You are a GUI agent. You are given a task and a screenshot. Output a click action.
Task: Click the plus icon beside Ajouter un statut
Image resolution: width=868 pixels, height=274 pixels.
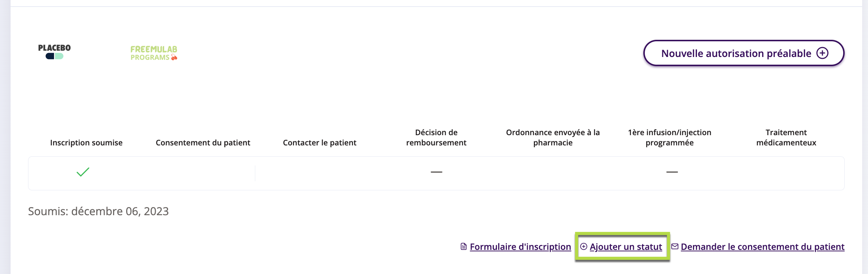[584, 247]
